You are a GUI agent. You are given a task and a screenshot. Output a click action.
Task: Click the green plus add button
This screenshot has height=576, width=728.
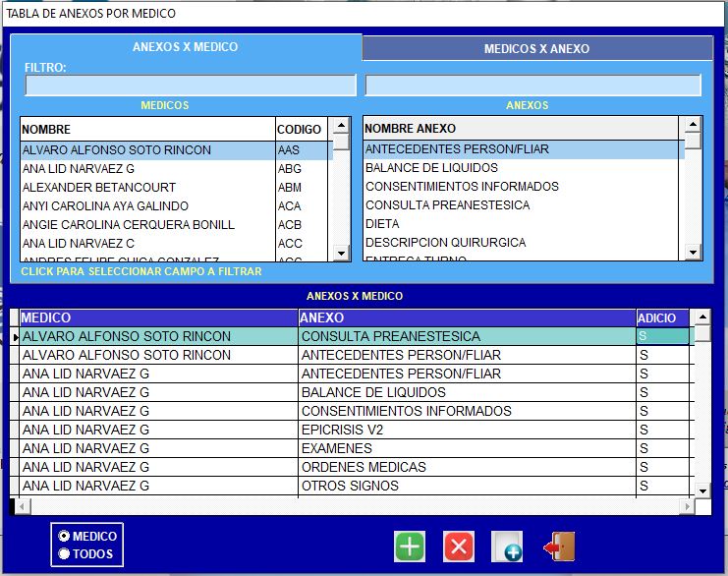410,547
